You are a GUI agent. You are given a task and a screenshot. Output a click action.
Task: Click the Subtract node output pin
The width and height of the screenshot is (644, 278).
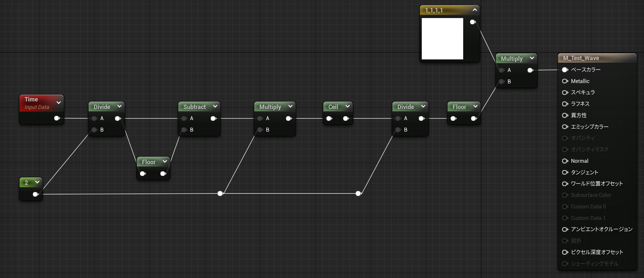(213, 118)
